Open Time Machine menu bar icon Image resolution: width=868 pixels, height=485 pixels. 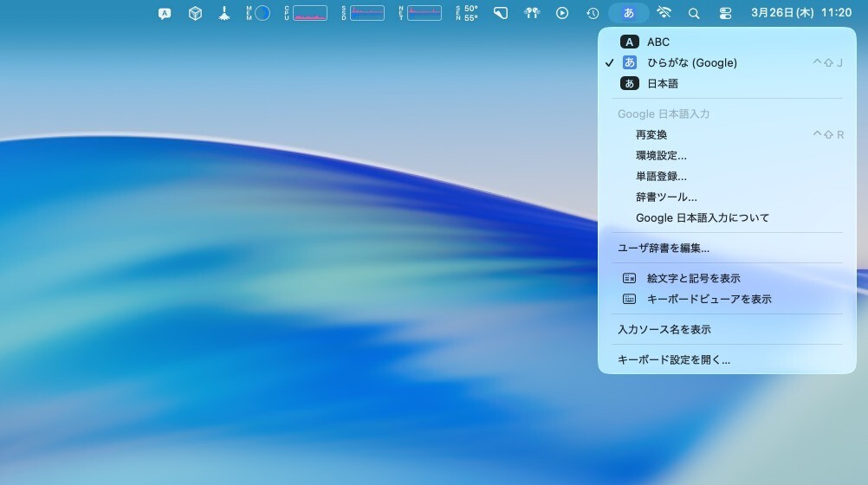[x=593, y=13]
